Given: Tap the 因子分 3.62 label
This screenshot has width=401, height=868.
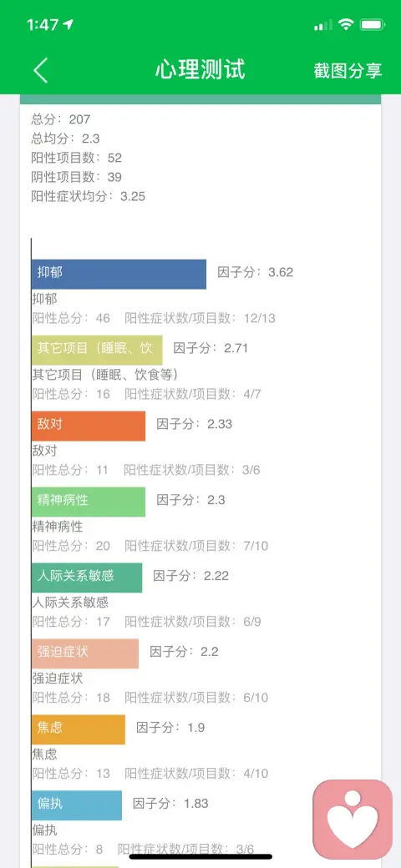Looking at the screenshot, I should pos(256,272).
